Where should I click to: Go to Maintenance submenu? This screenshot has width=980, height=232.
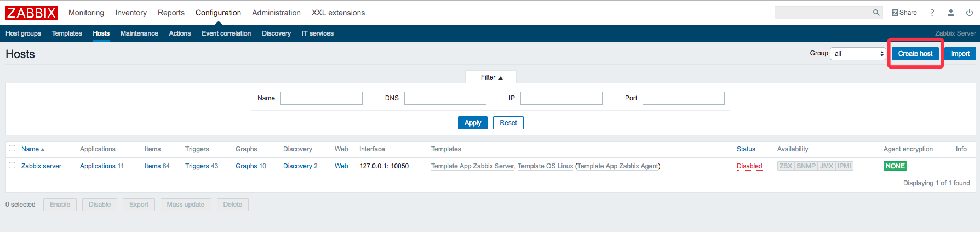pyautogui.click(x=139, y=33)
